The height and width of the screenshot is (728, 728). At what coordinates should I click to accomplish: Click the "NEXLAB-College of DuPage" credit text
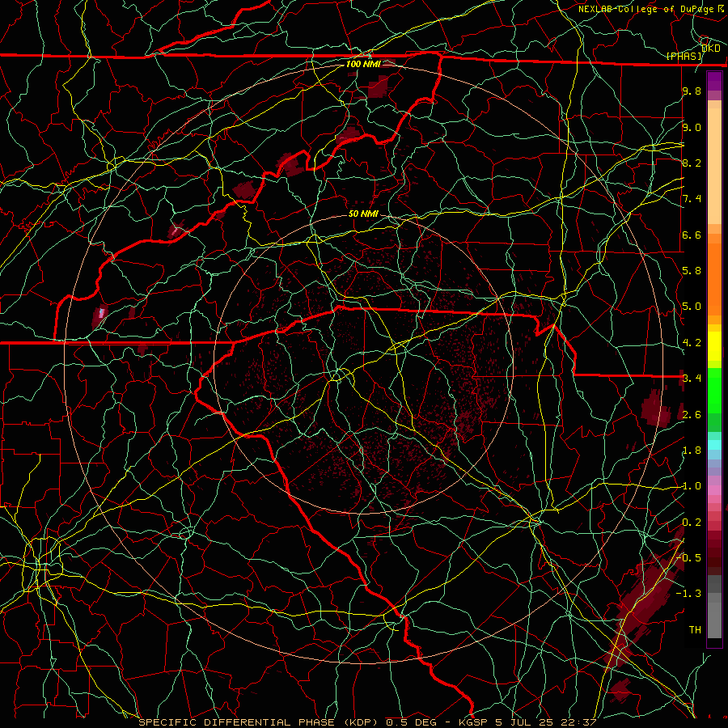coord(647,9)
